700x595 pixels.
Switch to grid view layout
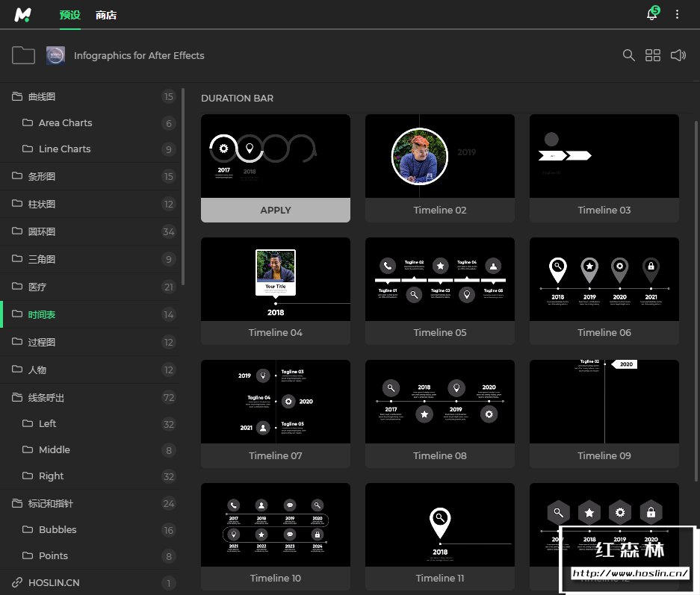click(653, 55)
